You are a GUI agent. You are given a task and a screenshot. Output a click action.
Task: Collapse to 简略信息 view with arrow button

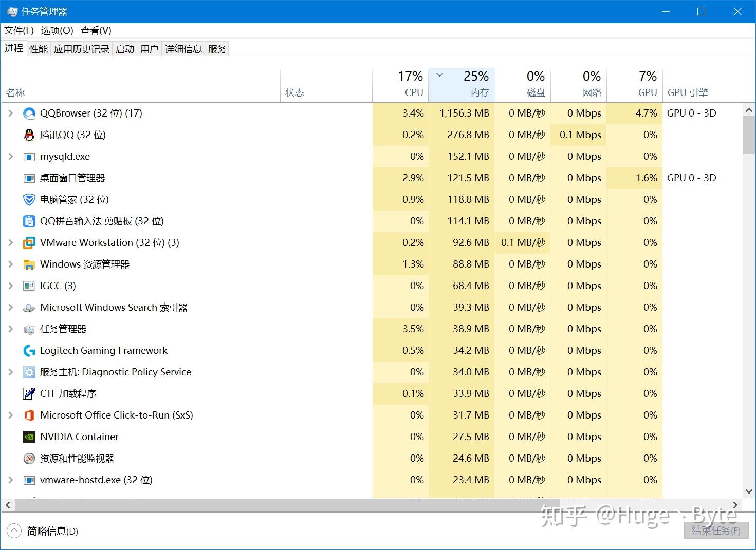[x=14, y=531]
